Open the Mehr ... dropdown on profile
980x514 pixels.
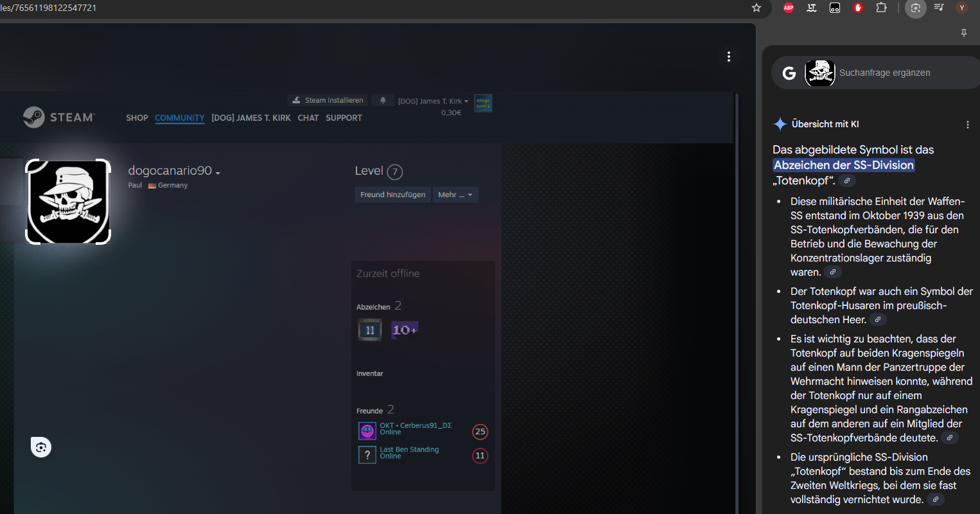[455, 195]
